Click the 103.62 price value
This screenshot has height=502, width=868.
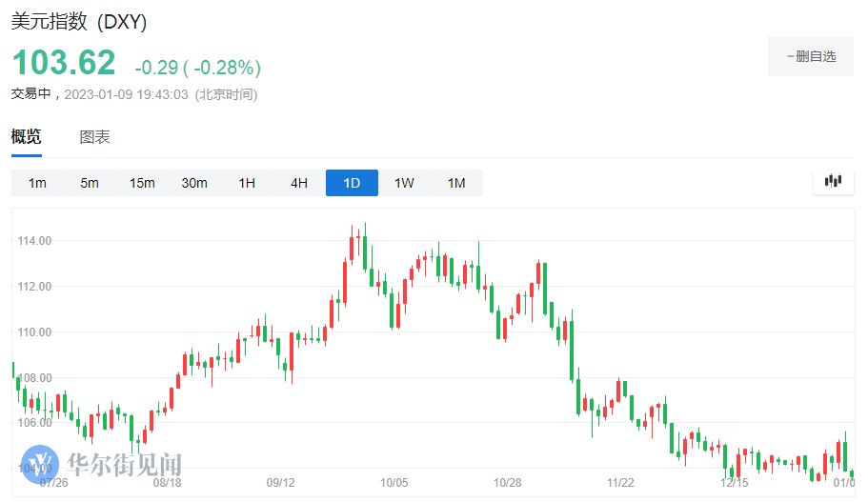click(x=63, y=63)
